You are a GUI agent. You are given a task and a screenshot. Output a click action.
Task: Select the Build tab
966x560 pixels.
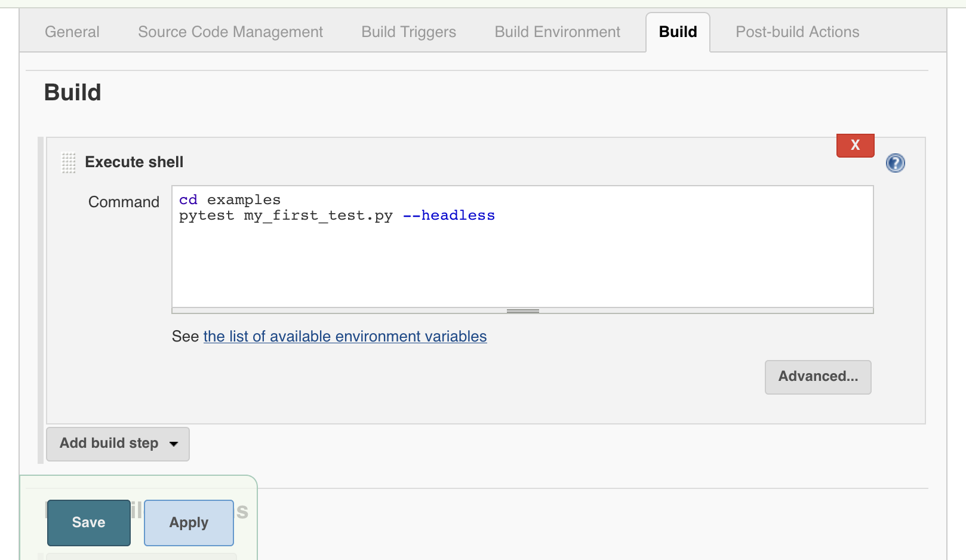click(678, 32)
